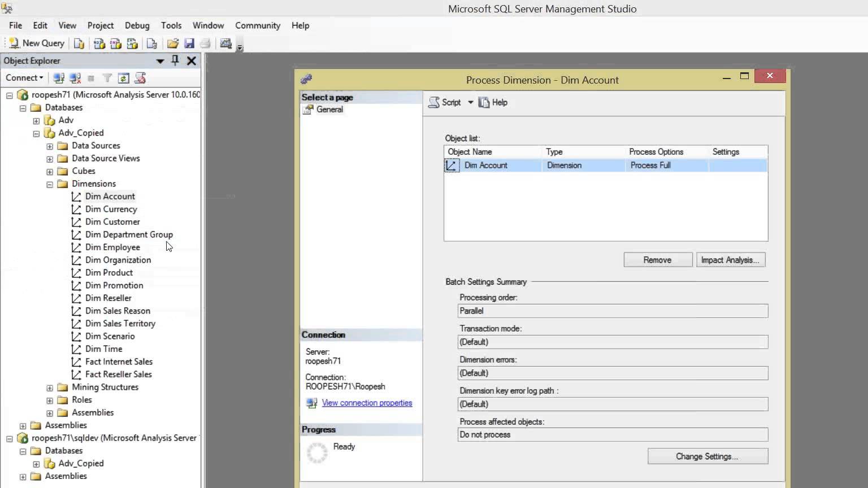Click the Analysis Services XMLA Query icon
868x488 pixels.
[132, 43]
